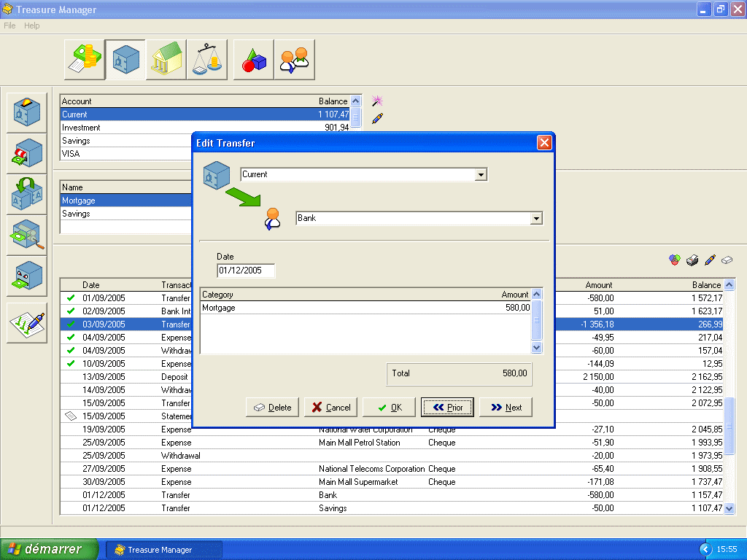Click the green checkmark on 01/09/2005 row
Screen dimensions: 747x560
(71, 297)
